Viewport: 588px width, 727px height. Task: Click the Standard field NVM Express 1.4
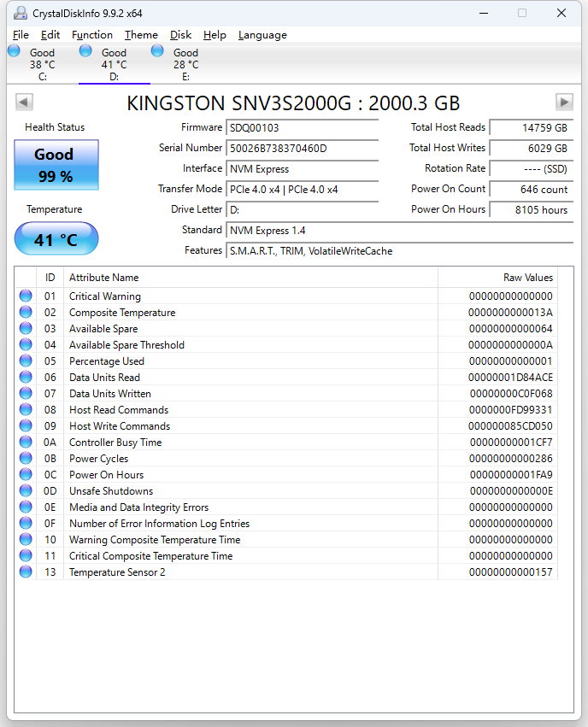pyautogui.click(x=399, y=230)
